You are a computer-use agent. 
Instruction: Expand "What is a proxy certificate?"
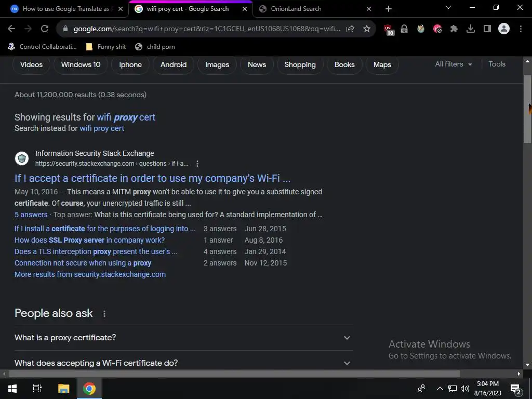click(183, 338)
